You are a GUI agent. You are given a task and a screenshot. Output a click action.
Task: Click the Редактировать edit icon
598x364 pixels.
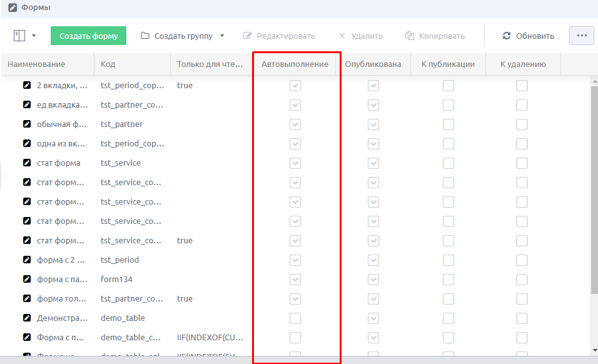tap(248, 36)
